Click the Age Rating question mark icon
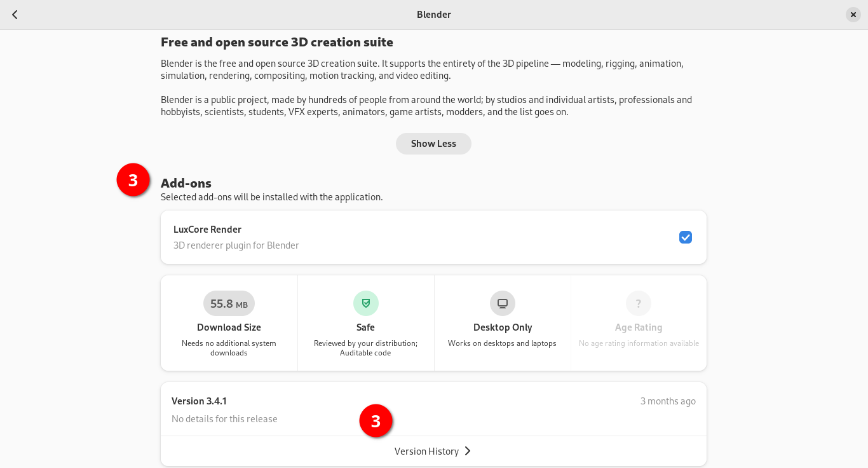 click(x=639, y=303)
